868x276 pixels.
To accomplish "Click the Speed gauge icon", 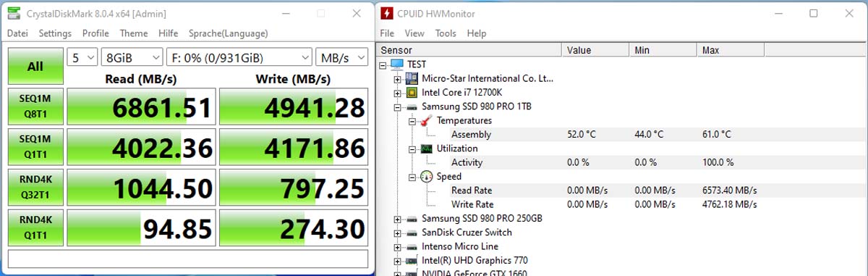I will 425,176.
